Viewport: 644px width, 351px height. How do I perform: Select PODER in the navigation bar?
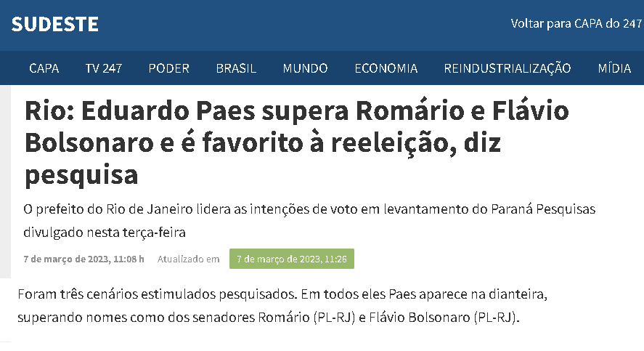click(168, 68)
